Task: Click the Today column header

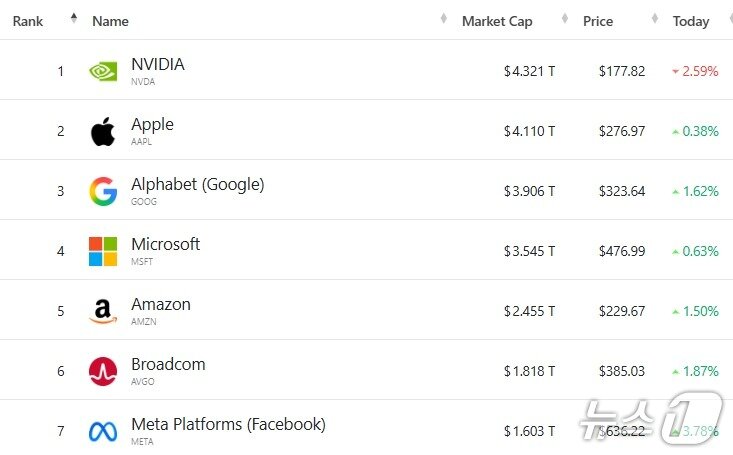Action: [691, 21]
